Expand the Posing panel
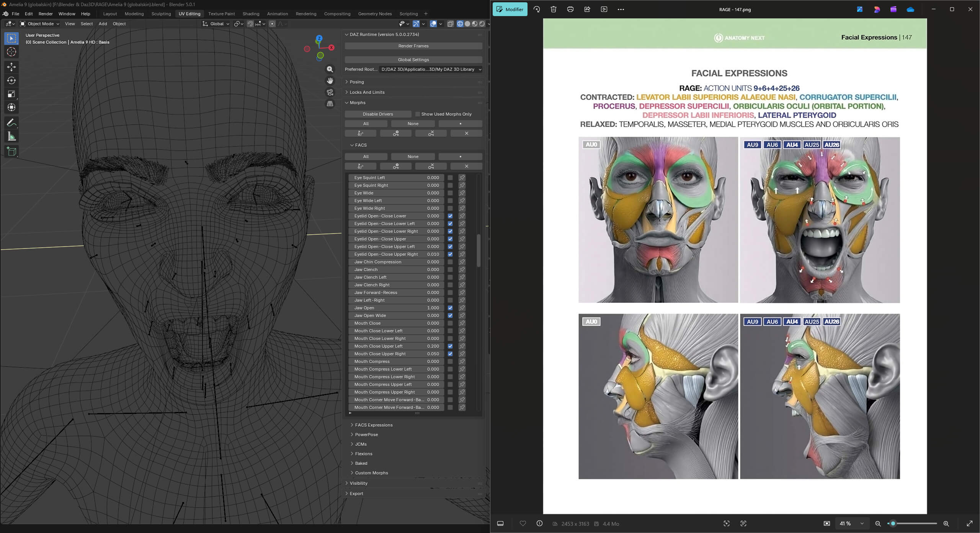The height and width of the screenshot is (533, 980). [356, 82]
